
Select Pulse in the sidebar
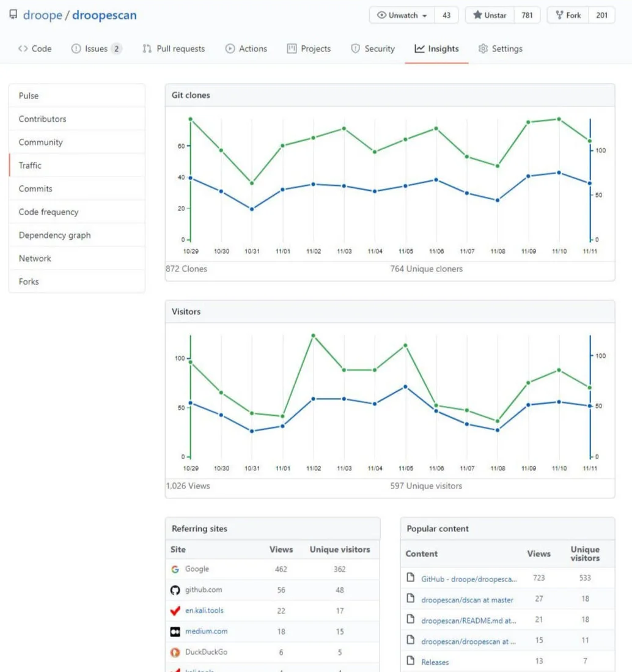pyautogui.click(x=76, y=95)
